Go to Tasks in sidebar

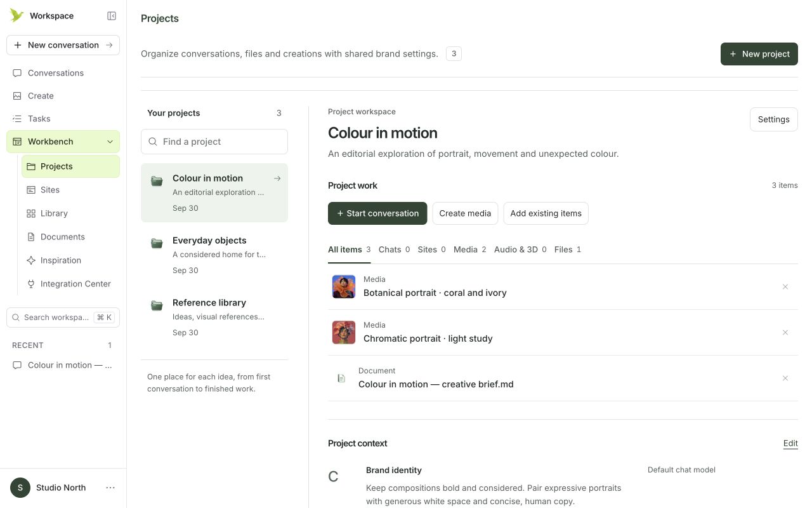(63, 119)
